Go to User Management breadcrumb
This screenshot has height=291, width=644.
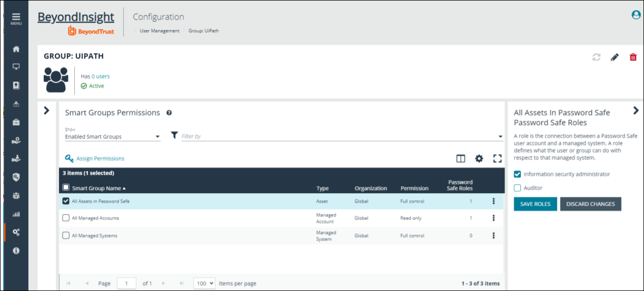[x=160, y=31]
